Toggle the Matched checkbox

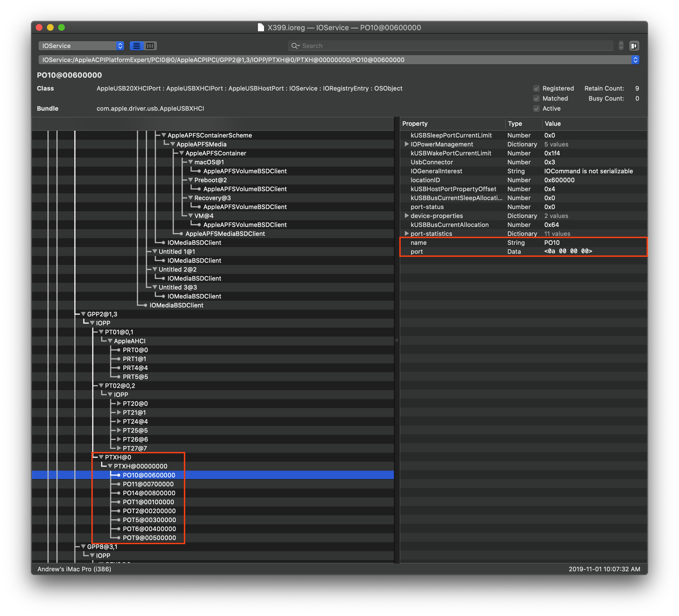pyautogui.click(x=537, y=98)
